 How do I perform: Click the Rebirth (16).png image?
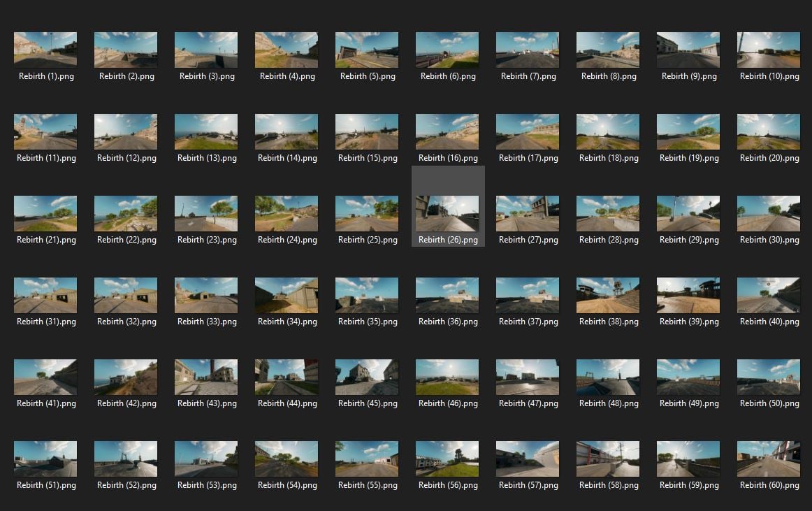pos(447,131)
